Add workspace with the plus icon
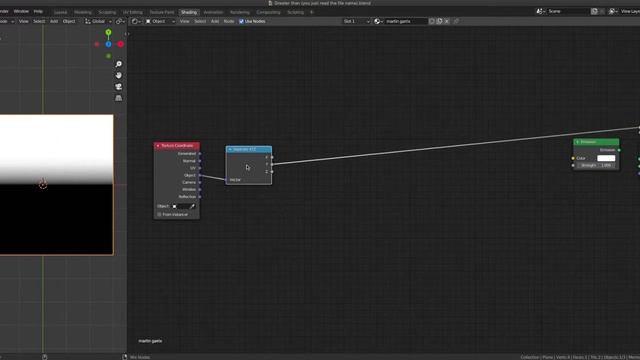The width and height of the screenshot is (640, 360). [311, 12]
